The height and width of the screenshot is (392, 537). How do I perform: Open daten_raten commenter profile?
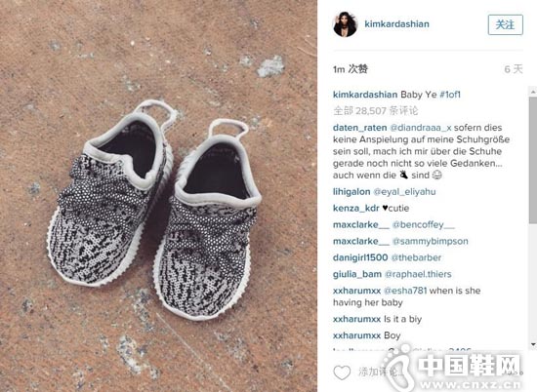[x=359, y=128]
